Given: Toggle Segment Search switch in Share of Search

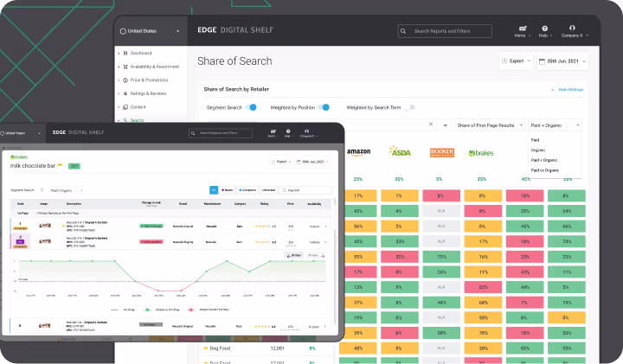Looking at the screenshot, I should coord(251,107).
